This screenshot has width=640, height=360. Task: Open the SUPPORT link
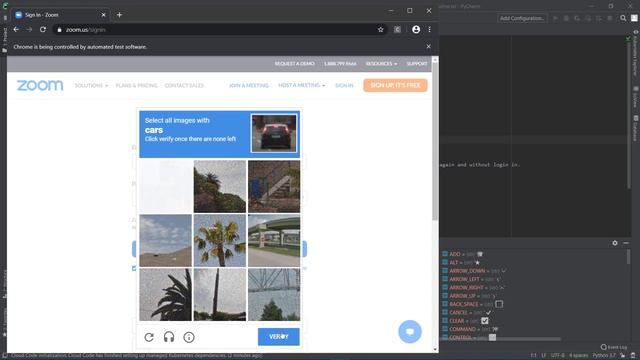[x=417, y=64]
